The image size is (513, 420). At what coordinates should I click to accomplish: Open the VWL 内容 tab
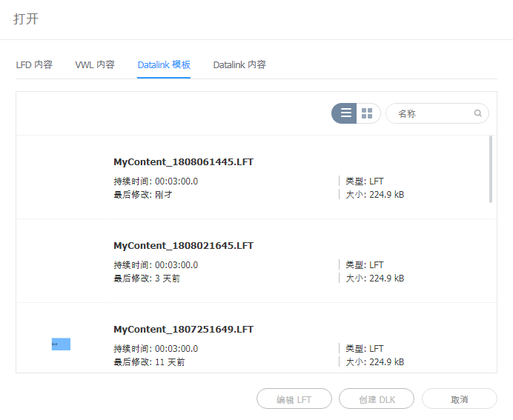95,64
